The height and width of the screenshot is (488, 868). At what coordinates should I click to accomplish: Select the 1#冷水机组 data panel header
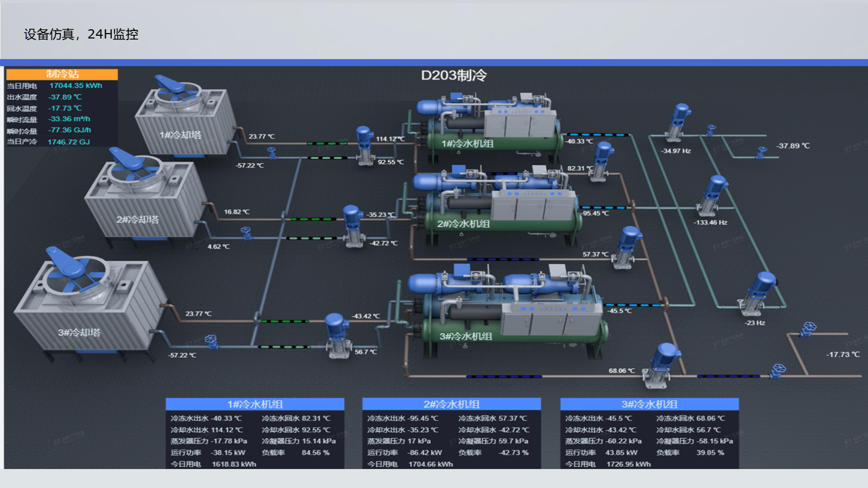(x=255, y=404)
